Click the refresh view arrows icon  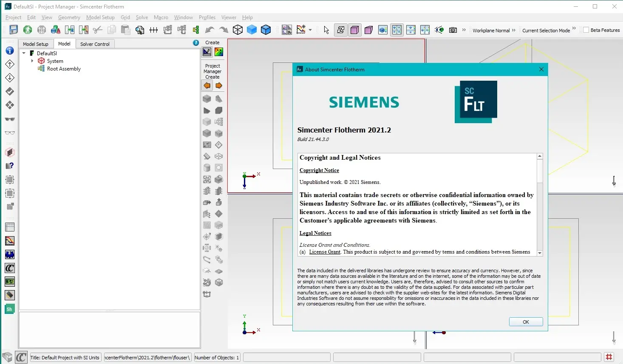(341, 30)
